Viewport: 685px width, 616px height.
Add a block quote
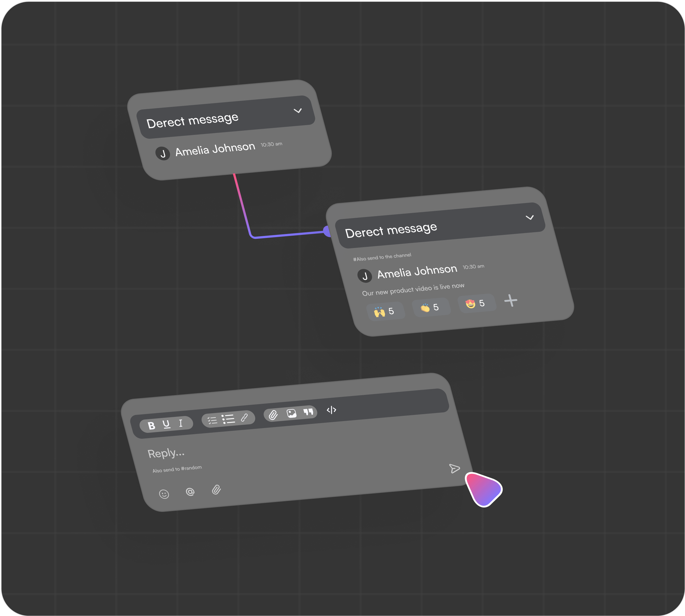[x=308, y=412]
